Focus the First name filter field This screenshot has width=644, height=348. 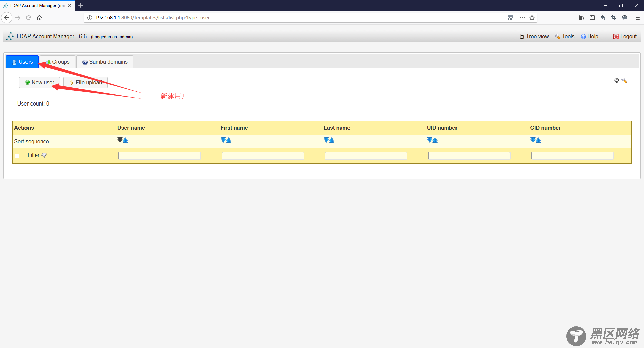coord(263,156)
